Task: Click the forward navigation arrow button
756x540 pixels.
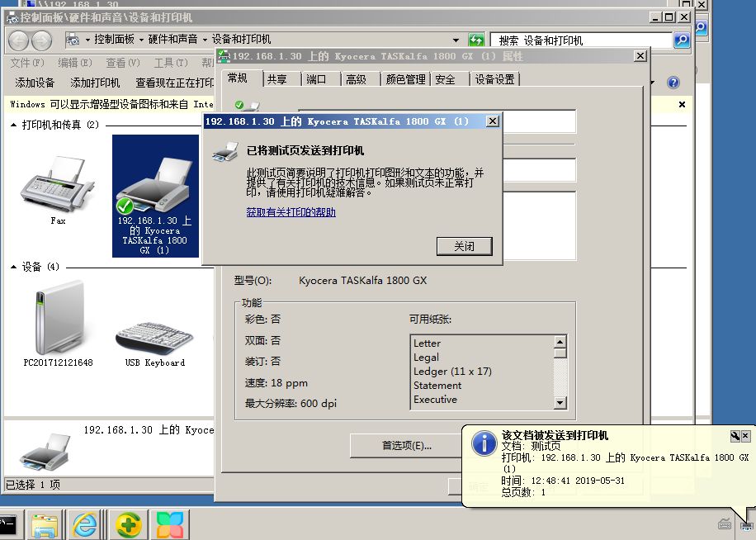Action: click(41, 40)
